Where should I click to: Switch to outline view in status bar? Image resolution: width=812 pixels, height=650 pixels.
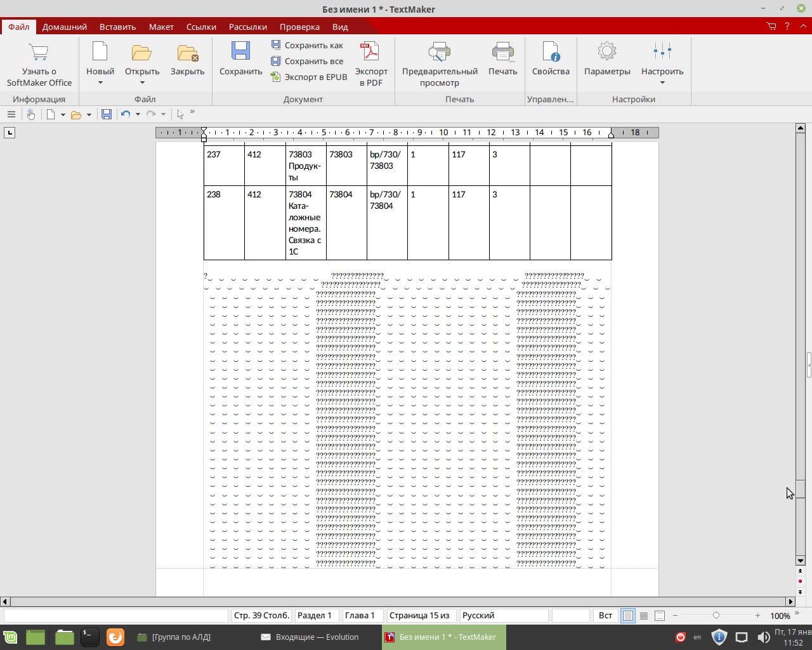644,616
